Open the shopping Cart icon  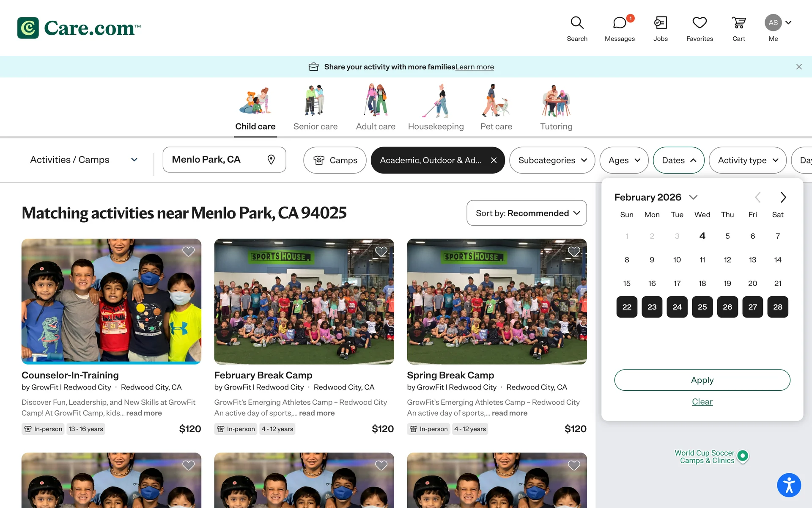(x=738, y=23)
